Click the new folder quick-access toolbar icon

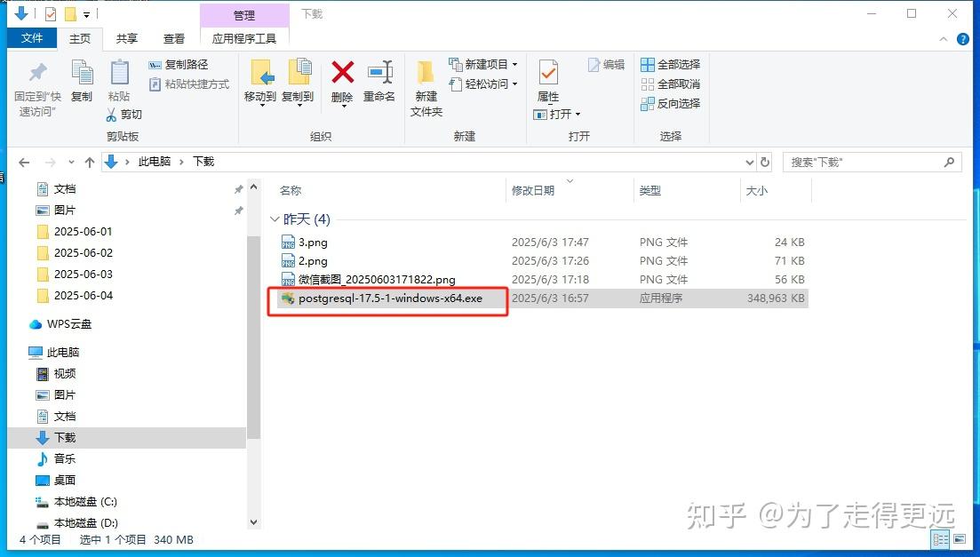coord(70,13)
